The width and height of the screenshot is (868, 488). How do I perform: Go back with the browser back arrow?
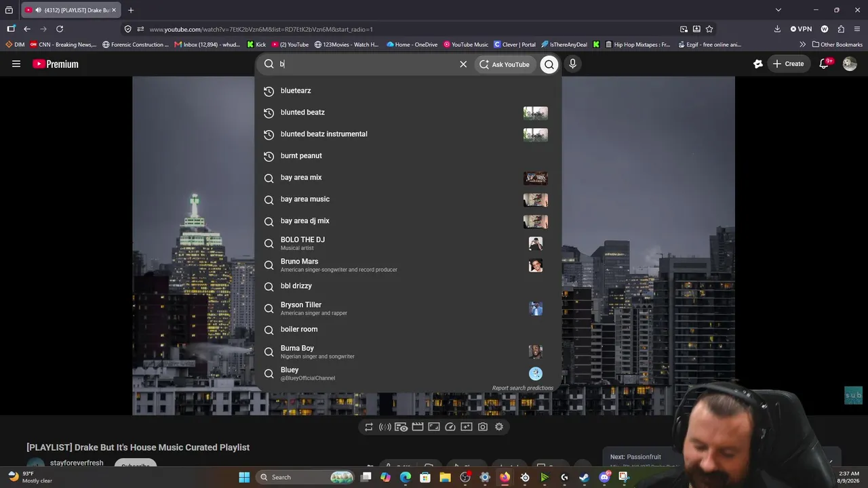(27, 29)
